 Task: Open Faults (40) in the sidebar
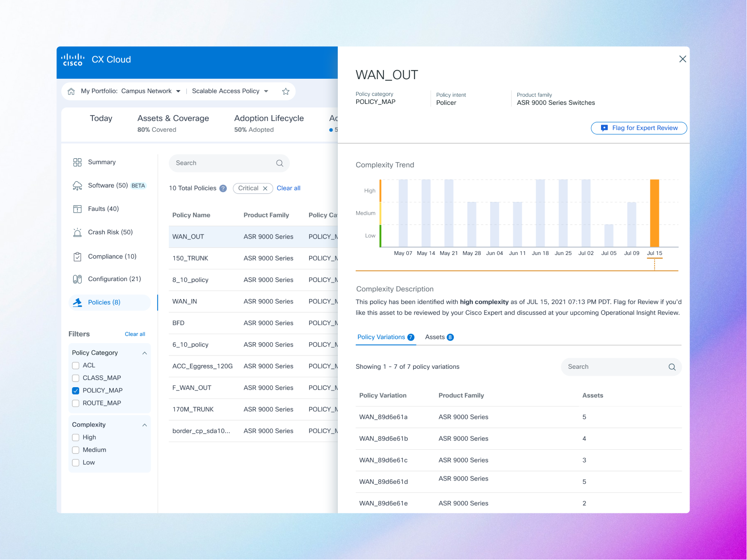(x=104, y=209)
